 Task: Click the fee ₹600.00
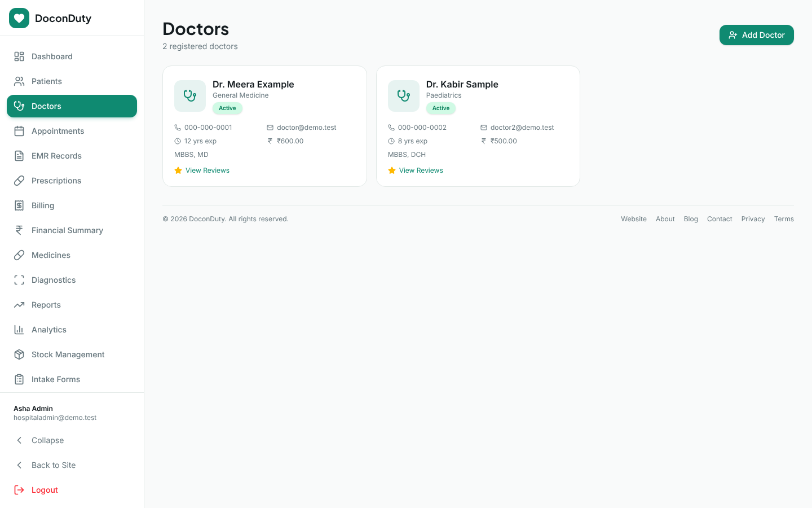tap(290, 141)
